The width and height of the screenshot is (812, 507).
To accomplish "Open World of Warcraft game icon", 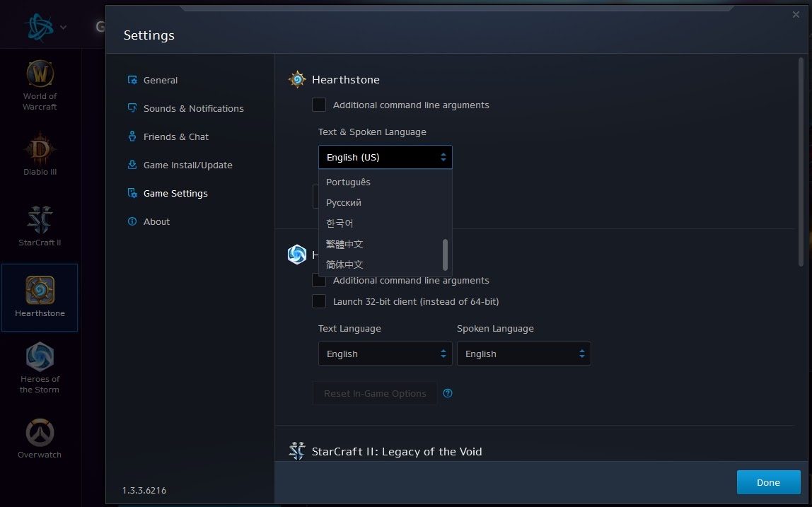I will pyautogui.click(x=40, y=85).
